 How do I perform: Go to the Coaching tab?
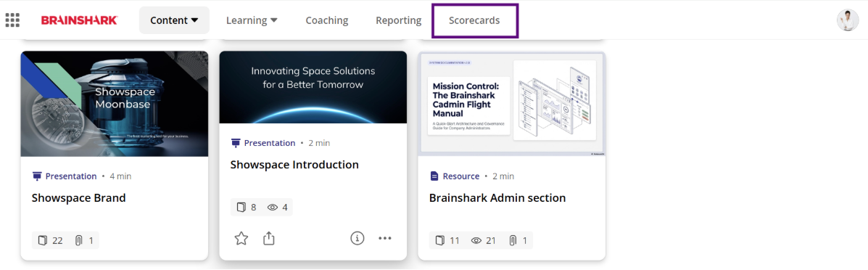tap(326, 20)
